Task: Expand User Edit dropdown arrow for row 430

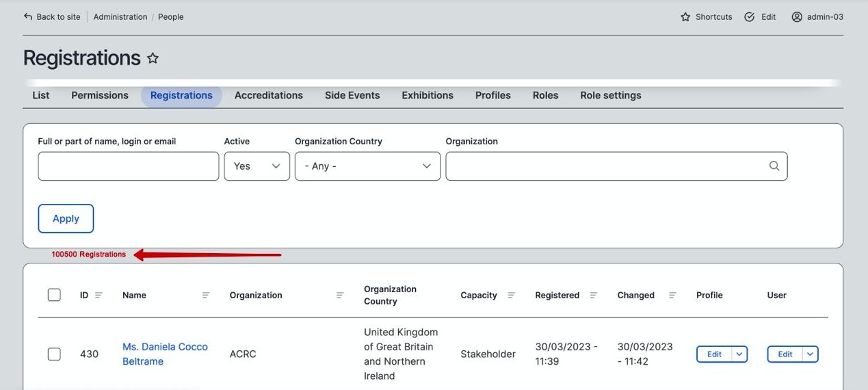Action: (x=810, y=354)
